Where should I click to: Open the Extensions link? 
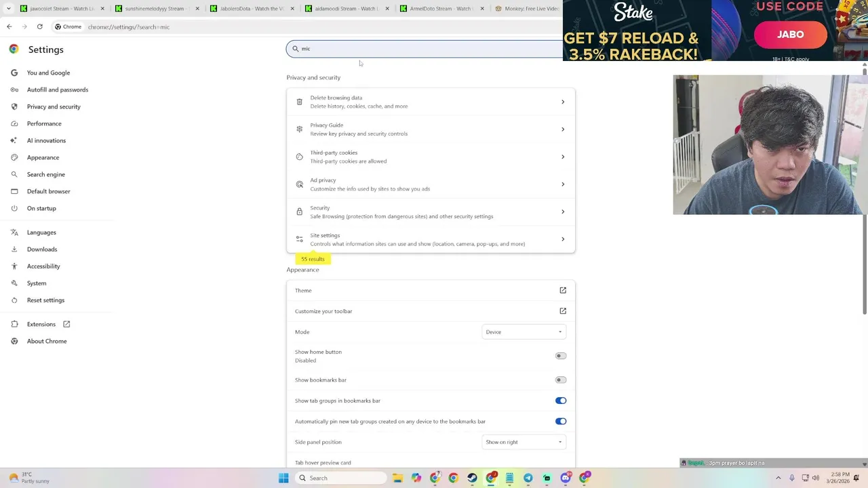click(x=41, y=324)
